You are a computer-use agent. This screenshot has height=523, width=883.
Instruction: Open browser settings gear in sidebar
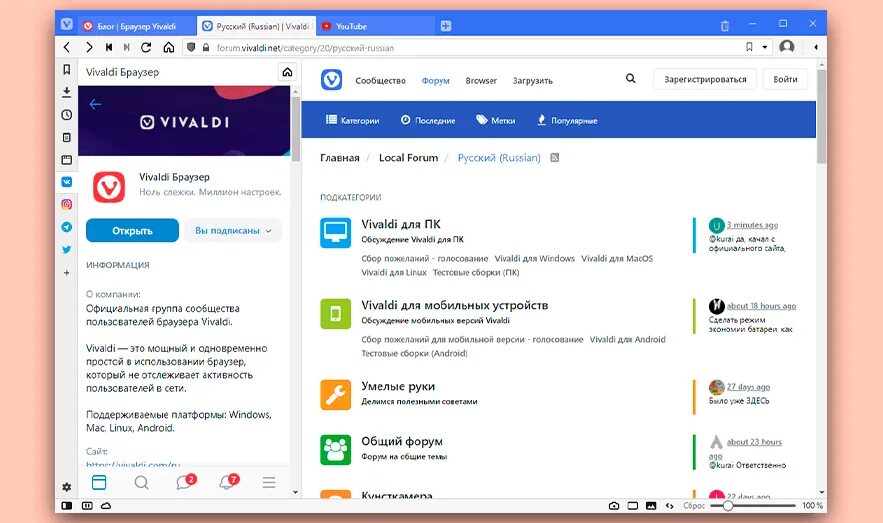66,487
